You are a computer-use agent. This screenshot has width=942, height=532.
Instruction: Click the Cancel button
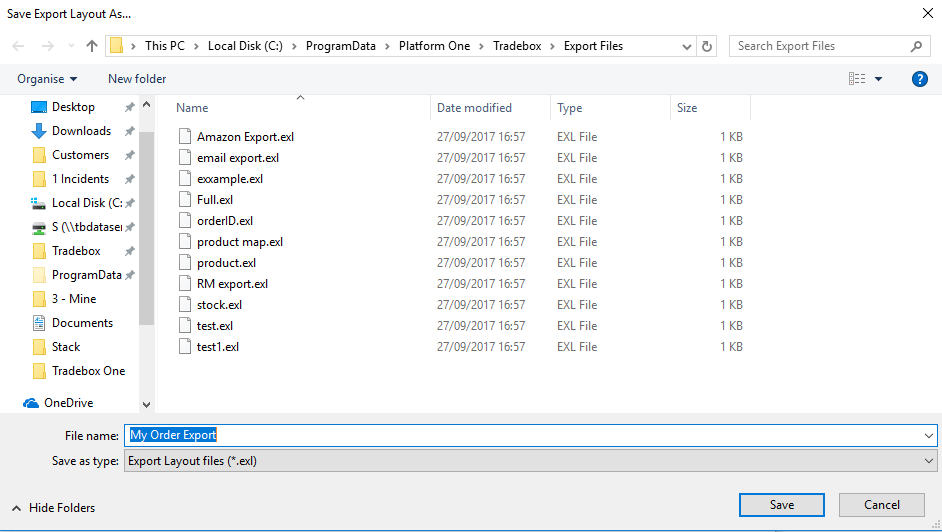tap(881, 505)
